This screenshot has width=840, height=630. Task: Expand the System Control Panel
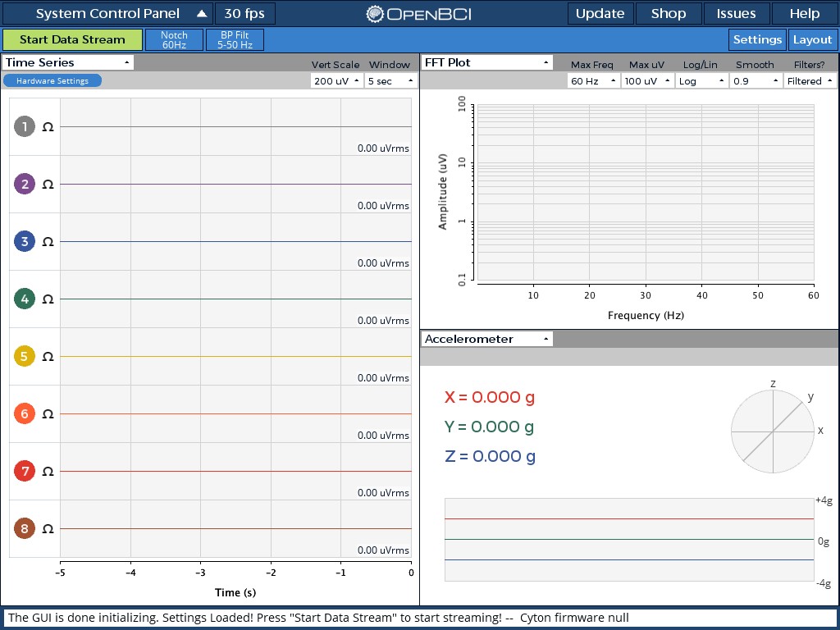(x=107, y=13)
